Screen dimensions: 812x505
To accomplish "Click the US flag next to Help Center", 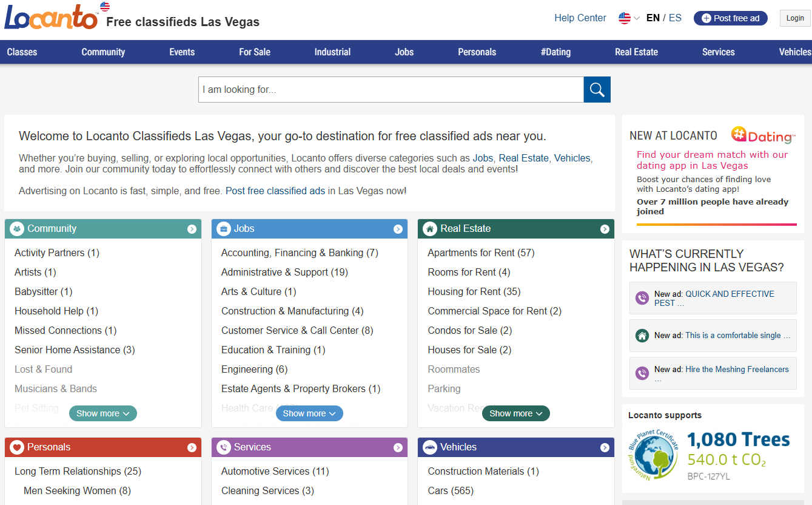I will click(x=625, y=18).
